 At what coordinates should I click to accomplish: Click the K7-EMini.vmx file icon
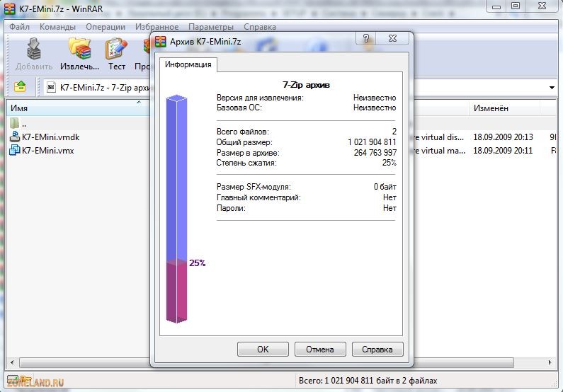pos(15,150)
